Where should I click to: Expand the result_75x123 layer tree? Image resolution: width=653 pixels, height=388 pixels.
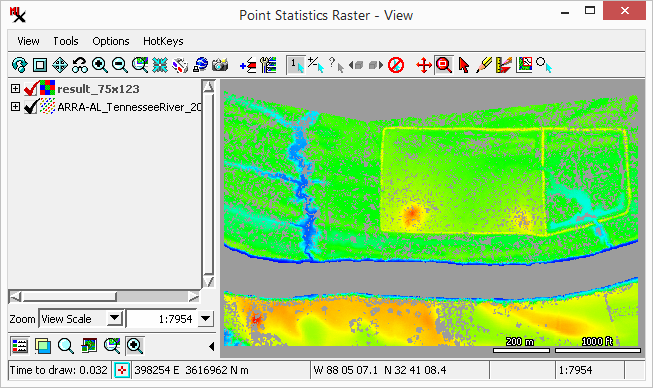click(15, 88)
